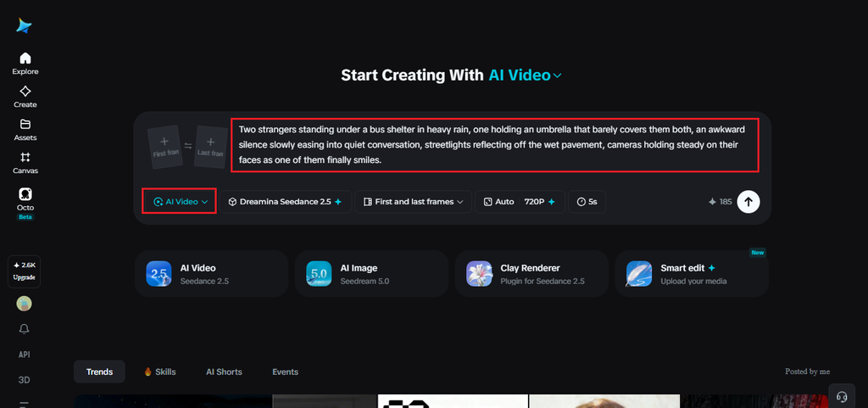Open the 3D link in sidebar
Viewport: 868px width, 408px height.
coord(25,380)
